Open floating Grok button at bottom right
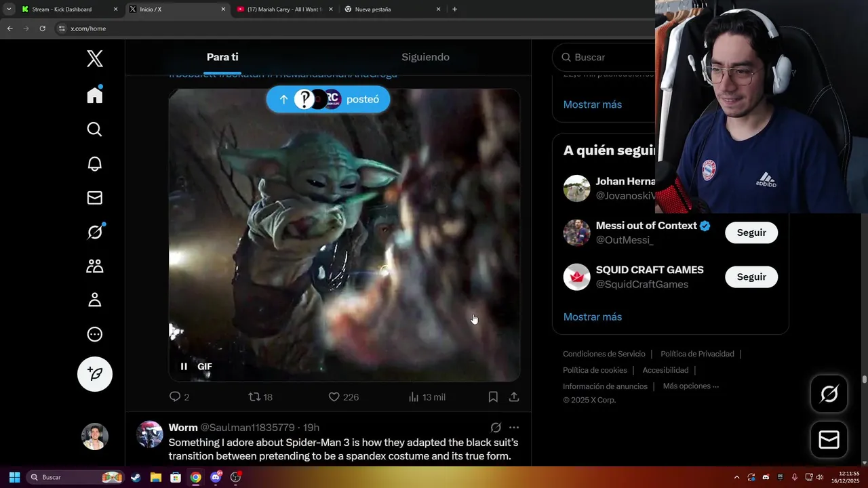The height and width of the screenshot is (488, 868). click(x=829, y=394)
